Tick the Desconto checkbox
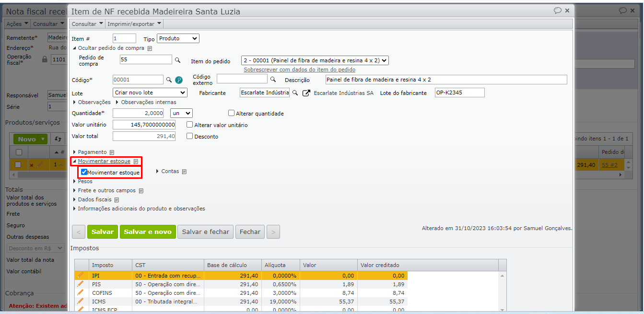The image size is (644, 314). 190,136
